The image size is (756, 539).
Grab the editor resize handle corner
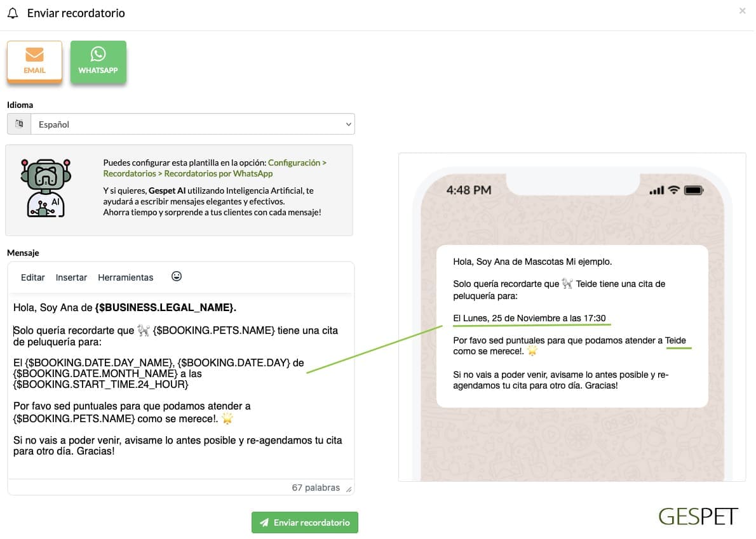pyautogui.click(x=349, y=489)
